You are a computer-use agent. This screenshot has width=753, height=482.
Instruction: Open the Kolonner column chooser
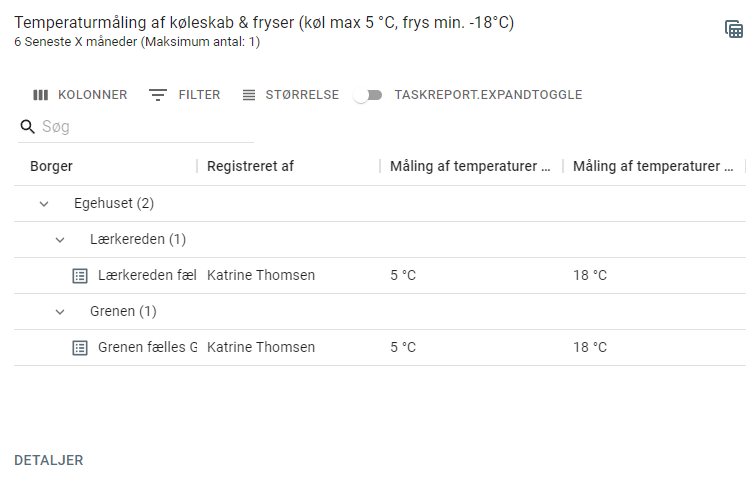click(x=80, y=95)
